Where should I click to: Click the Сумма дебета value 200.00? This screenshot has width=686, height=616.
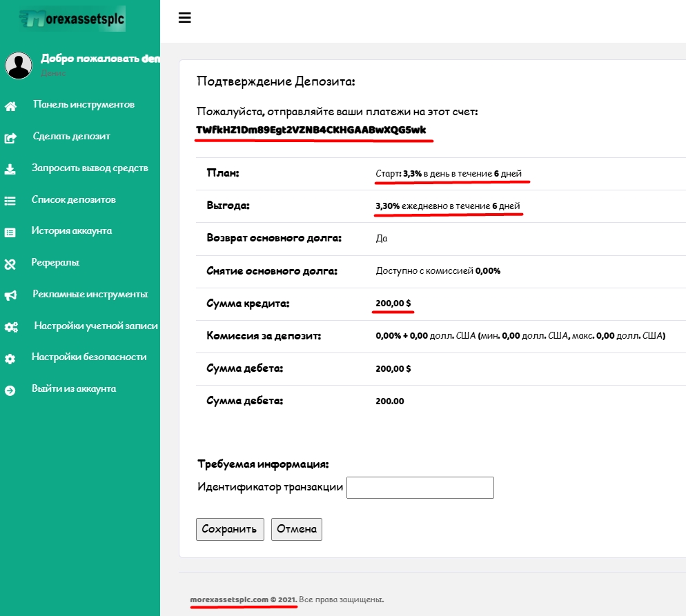390,401
